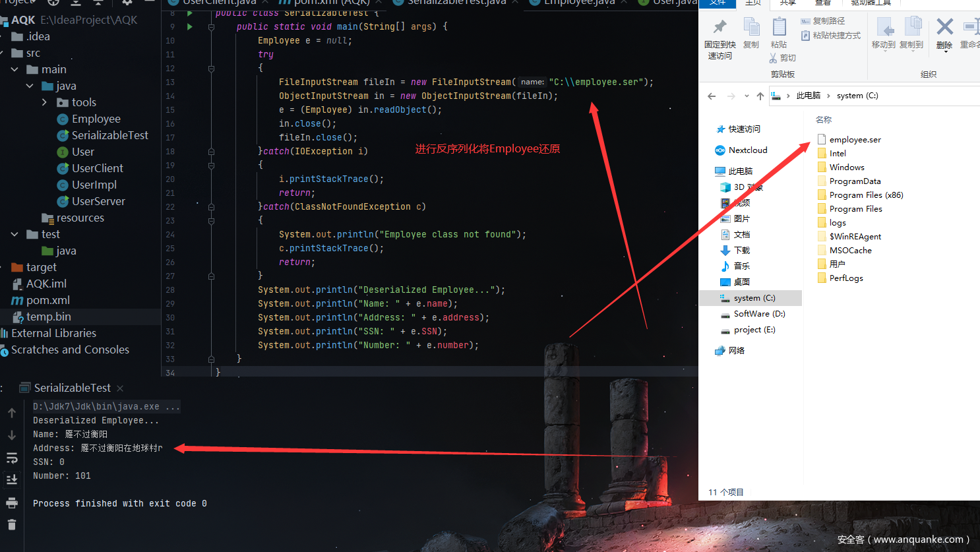
Task: Sort by the 名称 column header in Explorer
Action: click(824, 120)
